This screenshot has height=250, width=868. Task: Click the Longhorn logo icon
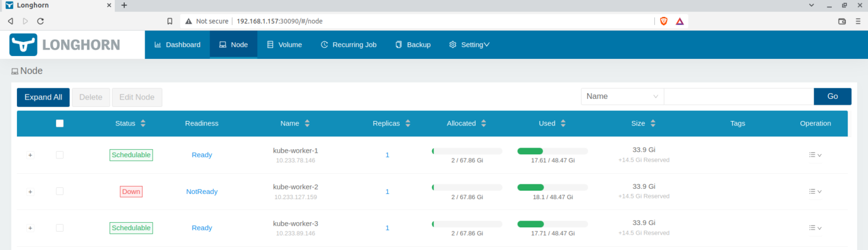(23, 45)
